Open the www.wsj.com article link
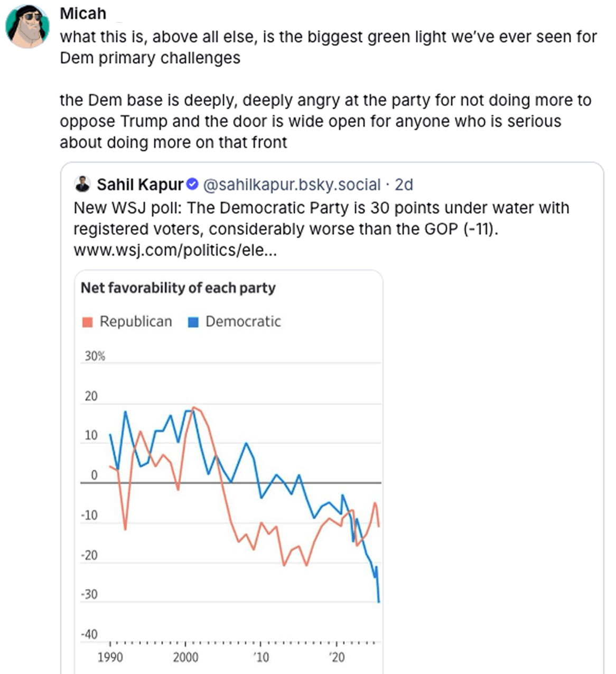 pos(175,250)
